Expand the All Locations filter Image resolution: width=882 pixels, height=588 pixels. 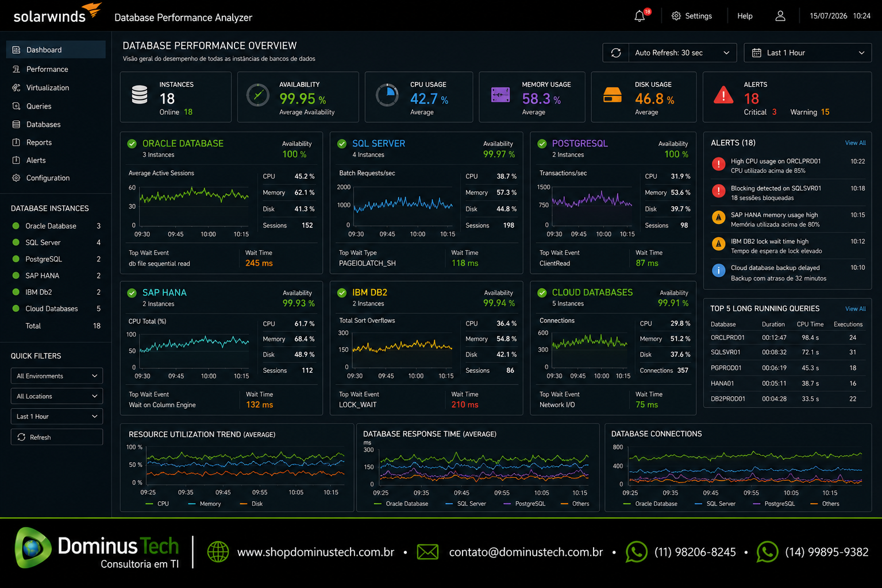[x=57, y=396]
